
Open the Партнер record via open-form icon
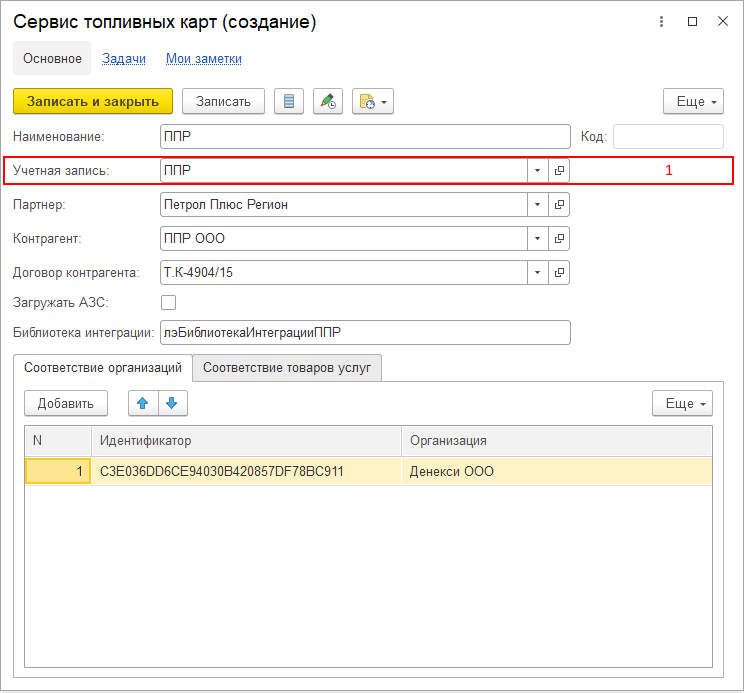tap(559, 205)
